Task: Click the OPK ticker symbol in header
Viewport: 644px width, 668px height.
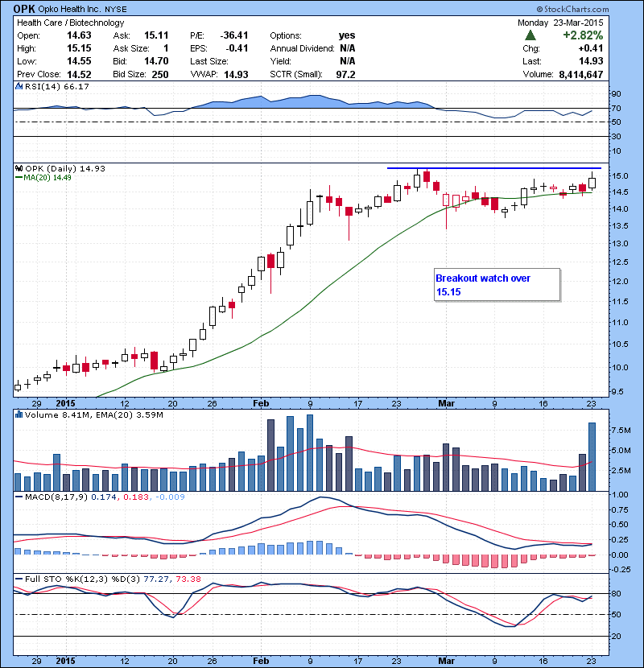Action: (x=24, y=9)
